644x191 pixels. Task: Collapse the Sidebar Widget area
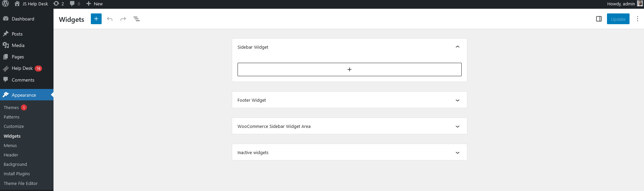pos(457,47)
